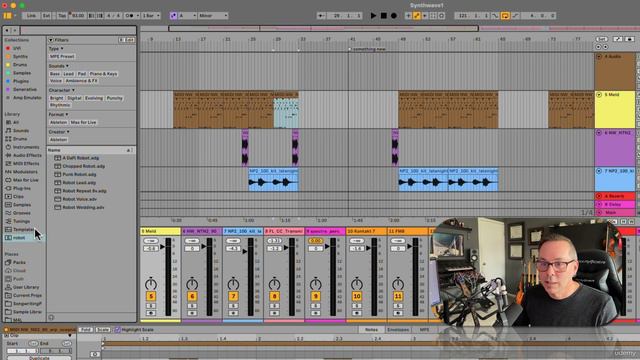Expand the Creator filter group

(59, 132)
